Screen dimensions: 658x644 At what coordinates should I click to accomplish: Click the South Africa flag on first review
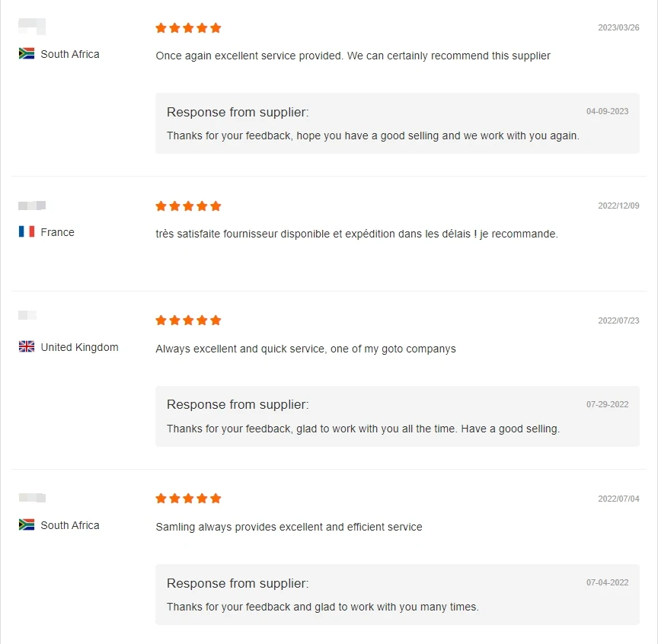click(27, 54)
